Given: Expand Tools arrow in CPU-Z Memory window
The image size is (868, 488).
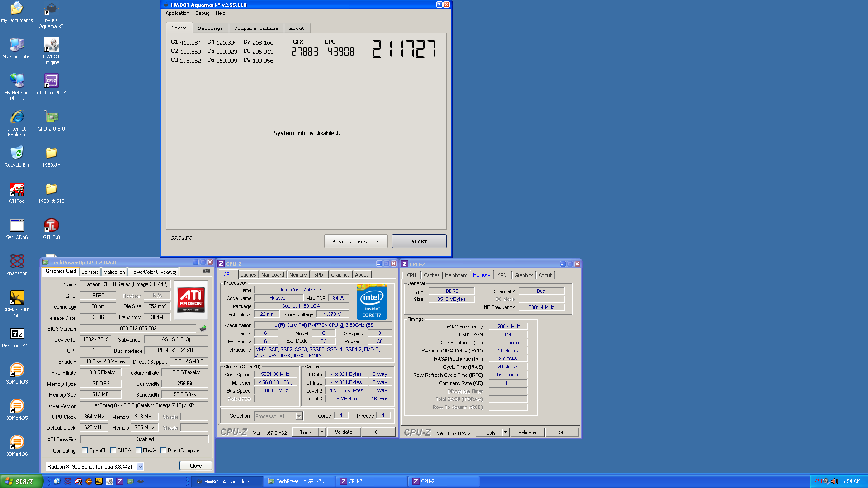Looking at the screenshot, I should pyautogui.click(x=505, y=433).
